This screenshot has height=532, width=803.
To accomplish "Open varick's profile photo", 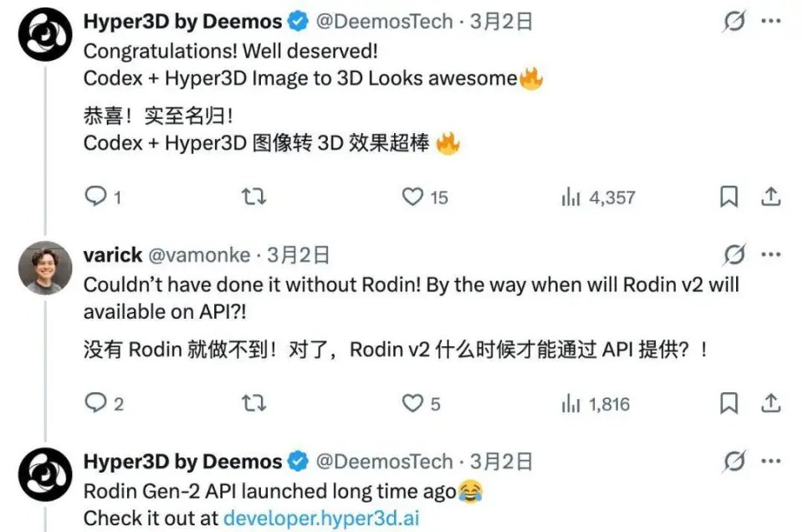I will click(45, 268).
